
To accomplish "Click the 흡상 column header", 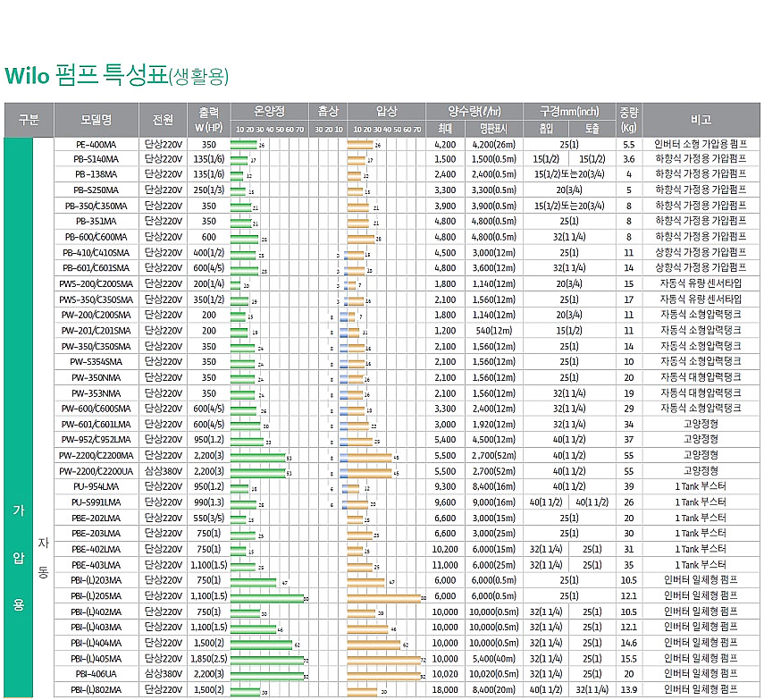I will click(x=327, y=112).
